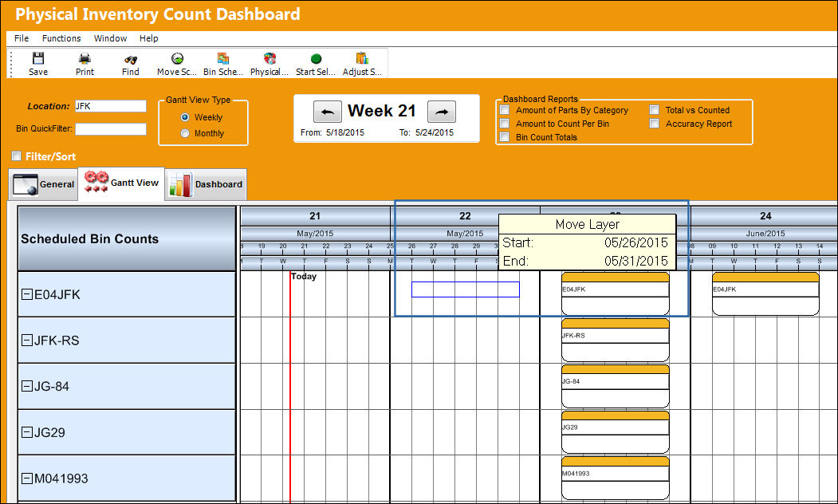Switch to the Dashboard tab
Image resolution: width=838 pixels, height=504 pixels.
(x=206, y=184)
